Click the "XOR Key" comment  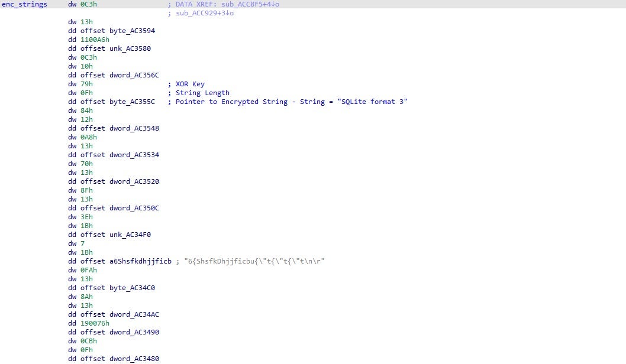coord(190,84)
